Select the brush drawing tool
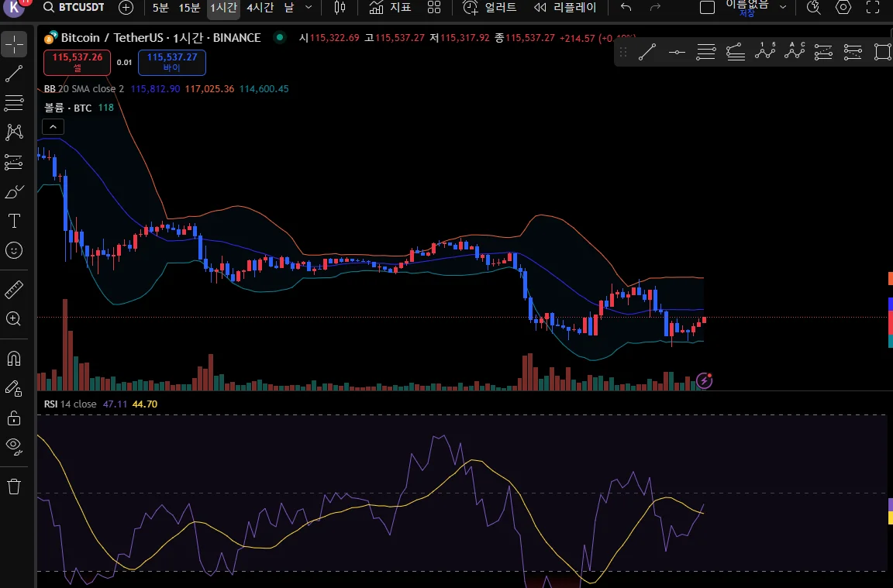893x588 pixels. (x=14, y=191)
